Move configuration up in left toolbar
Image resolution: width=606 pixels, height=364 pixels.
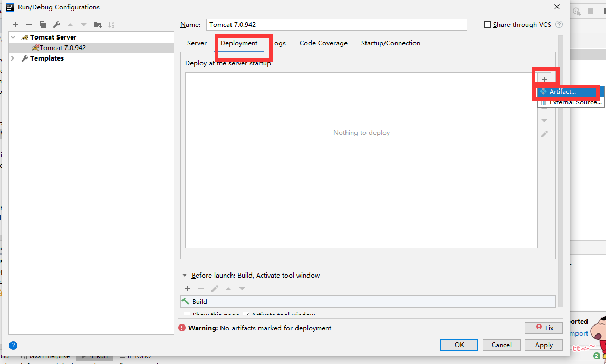70,25
